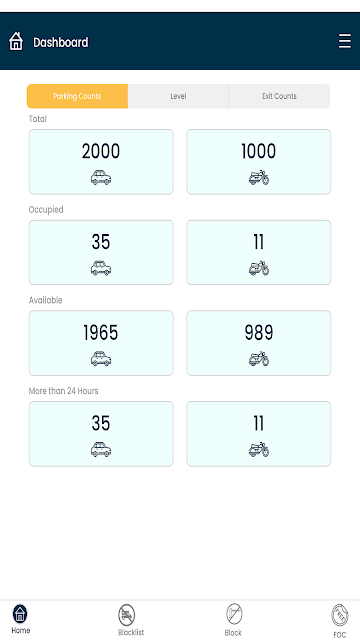Click the motorcycle icon under Available 989
Viewport: 360px width, 640px height.
[259, 359]
